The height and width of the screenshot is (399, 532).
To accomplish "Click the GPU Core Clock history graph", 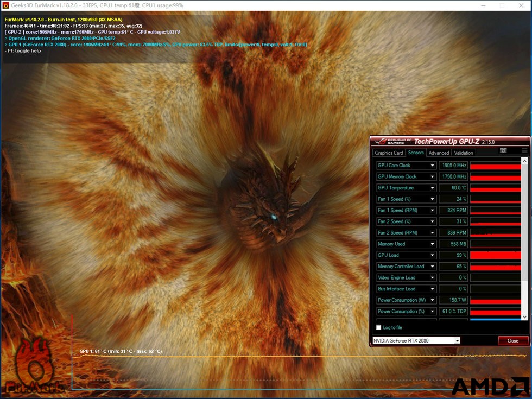I will pos(495,166).
